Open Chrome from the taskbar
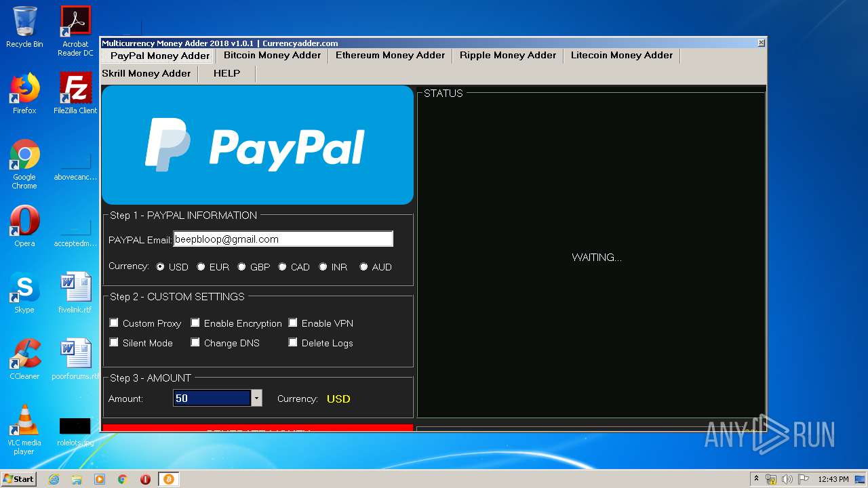This screenshot has width=868, height=488. point(122,479)
